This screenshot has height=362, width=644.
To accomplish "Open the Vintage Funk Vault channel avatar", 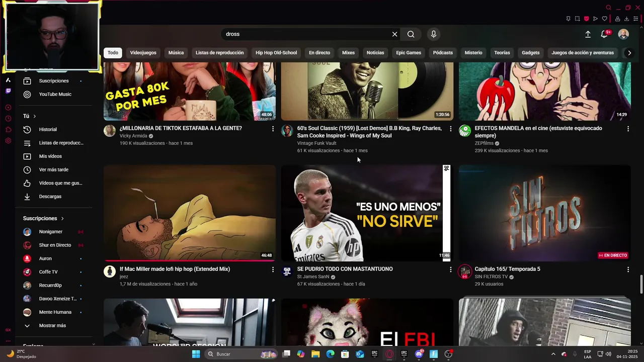I will 287,131.
